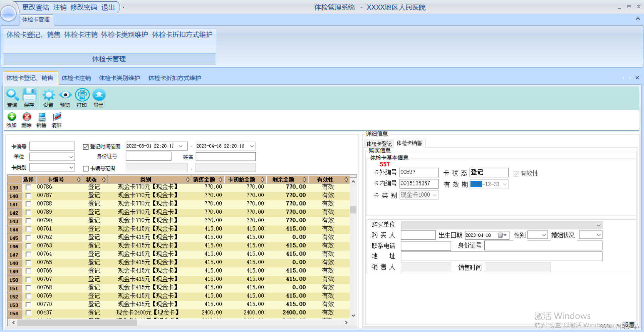Check the select box for card 00437
The width and height of the screenshot is (644, 332).
point(29,313)
